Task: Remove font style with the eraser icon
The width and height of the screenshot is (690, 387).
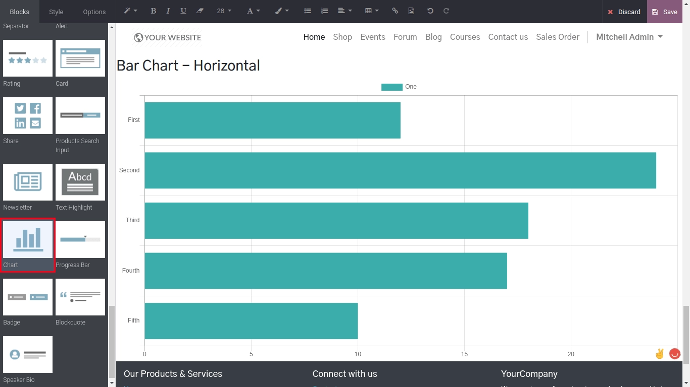Action: 200,11
